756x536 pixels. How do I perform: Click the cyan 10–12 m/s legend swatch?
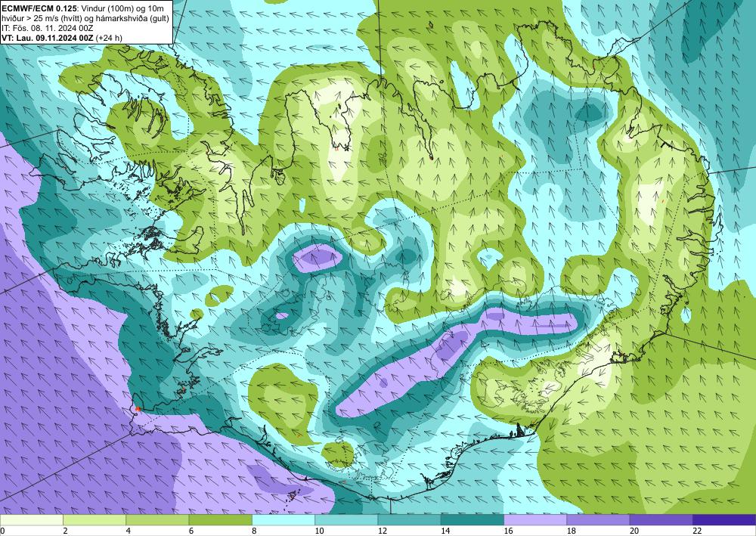tap(346, 520)
